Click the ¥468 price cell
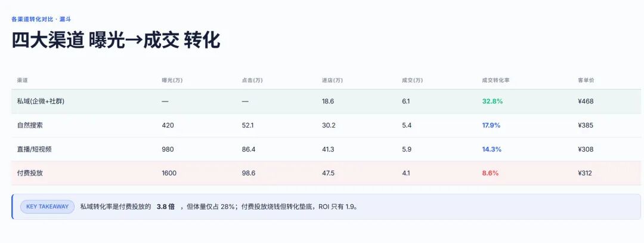 pos(586,101)
